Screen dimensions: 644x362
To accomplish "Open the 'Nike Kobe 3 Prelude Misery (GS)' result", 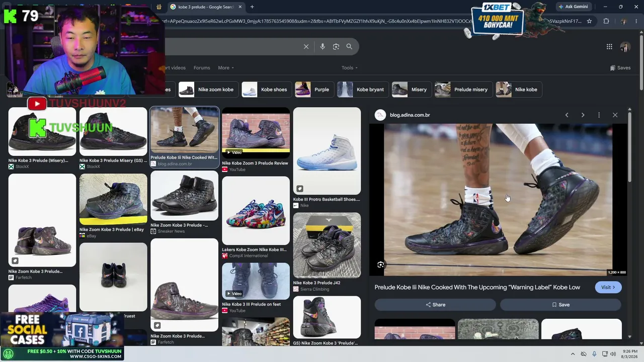I will 113,138.
